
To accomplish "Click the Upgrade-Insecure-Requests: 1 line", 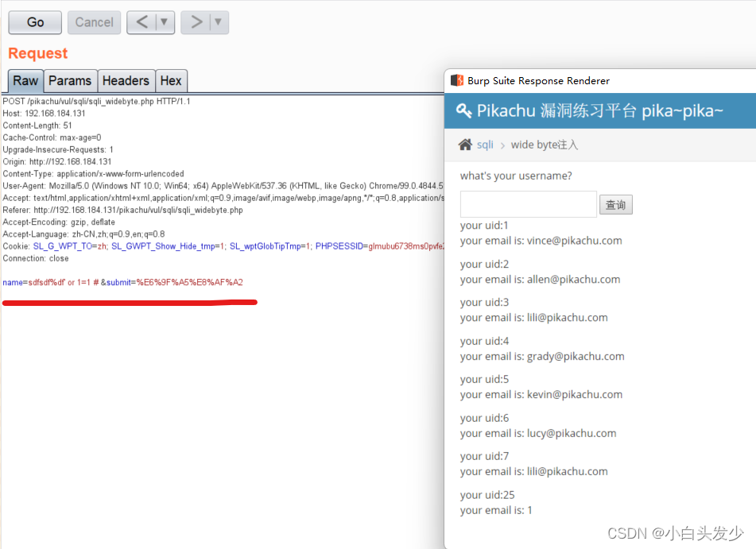I will coord(58,149).
